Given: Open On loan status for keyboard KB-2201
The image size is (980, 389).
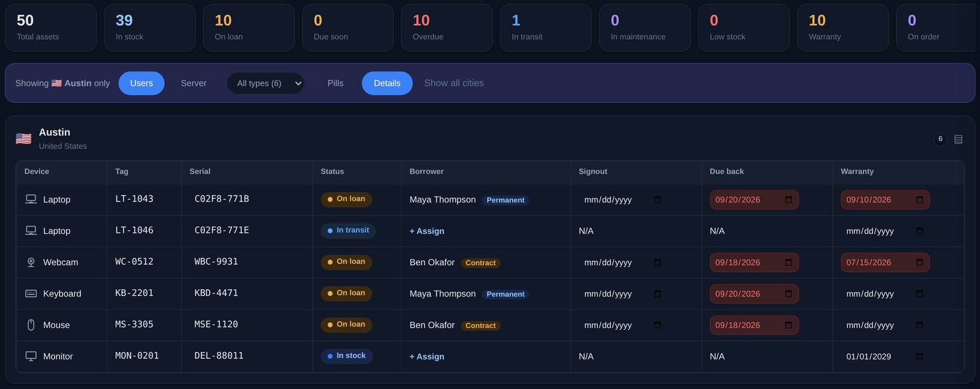Looking at the screenshot, I should 347,293.
